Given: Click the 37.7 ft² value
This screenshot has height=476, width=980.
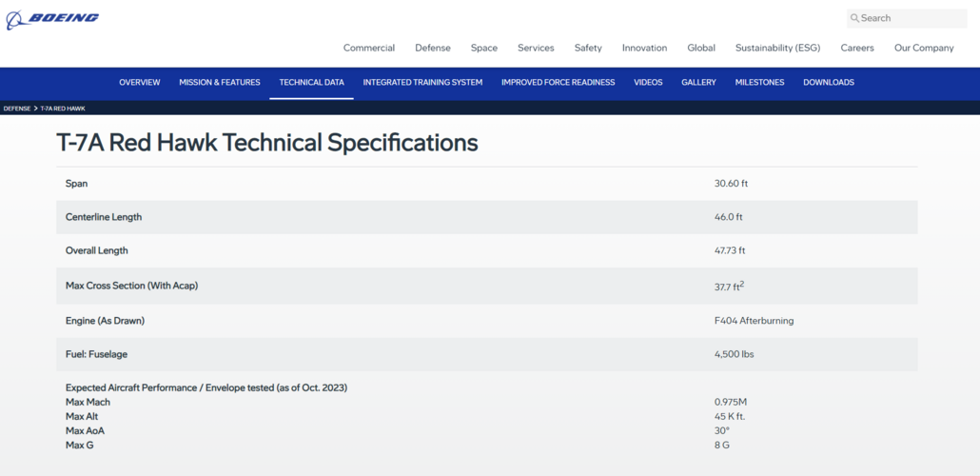Looking at the screenshot, I should 729,286.
